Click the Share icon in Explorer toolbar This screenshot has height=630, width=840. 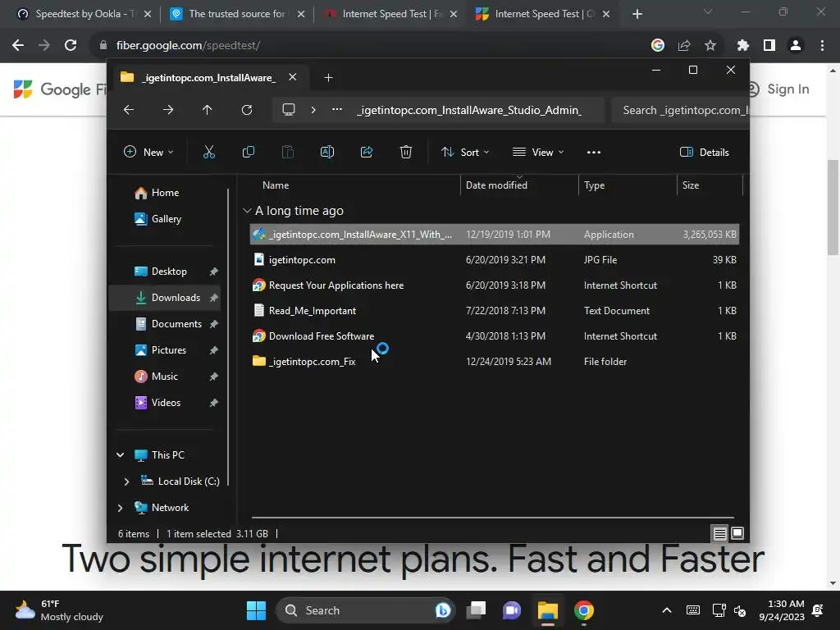pyautogui.click(x=367, y=152)
